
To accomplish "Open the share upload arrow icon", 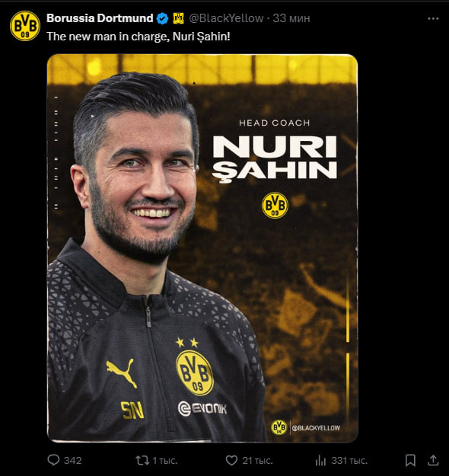I will pos(433,460).
